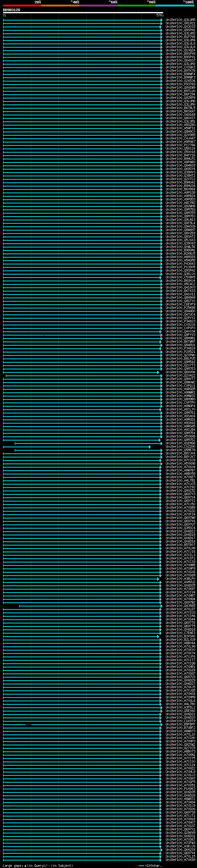Select hit UniRef100_Q207T3

[x=180, y=365]
